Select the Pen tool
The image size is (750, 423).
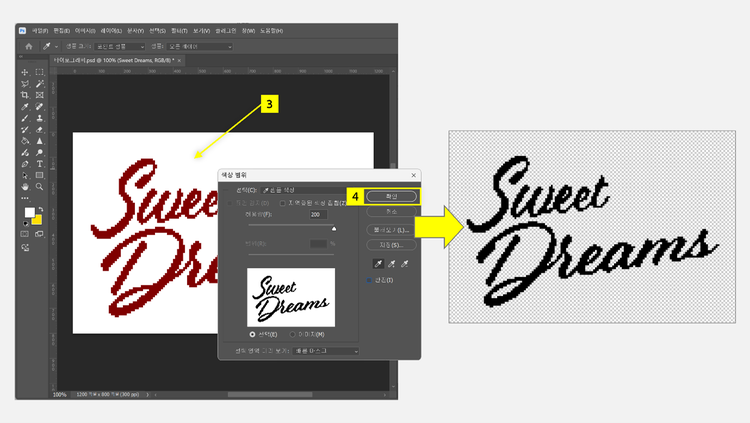25,164
